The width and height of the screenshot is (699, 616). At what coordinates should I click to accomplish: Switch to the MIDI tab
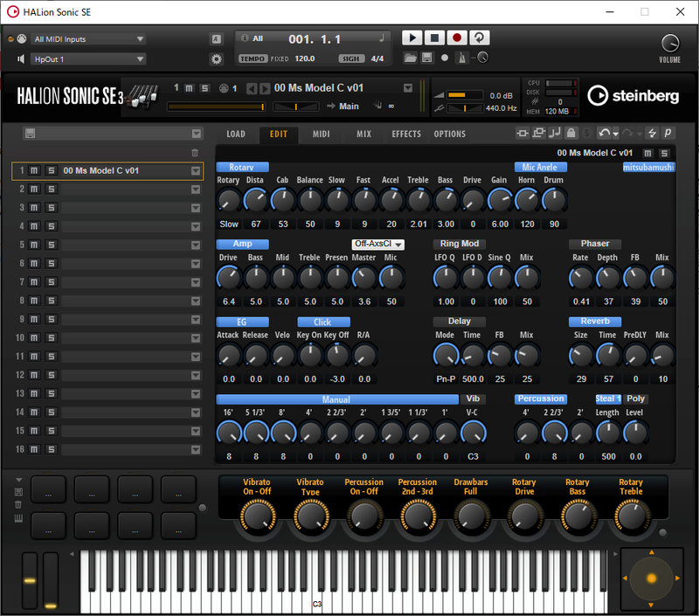321,135
